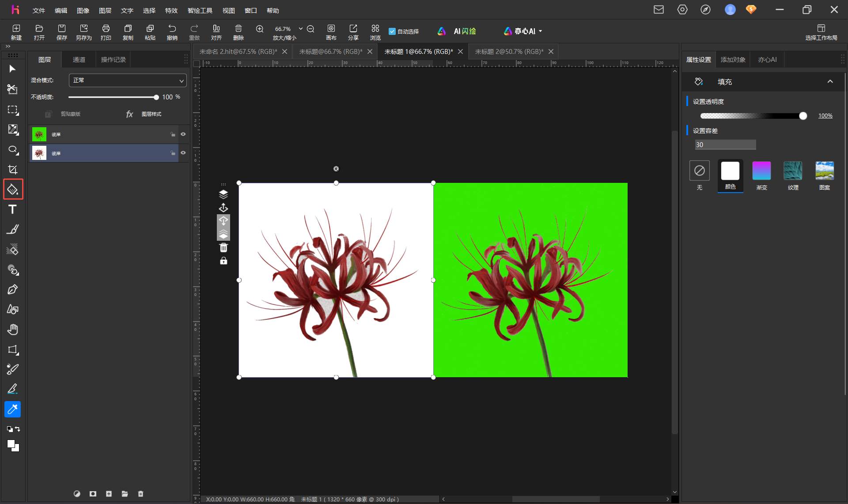Image resolution: width=848 pixels, height=504 pixels.
Task: Toggle lock on green 彼岸 layer
Action: pos(173,134)
